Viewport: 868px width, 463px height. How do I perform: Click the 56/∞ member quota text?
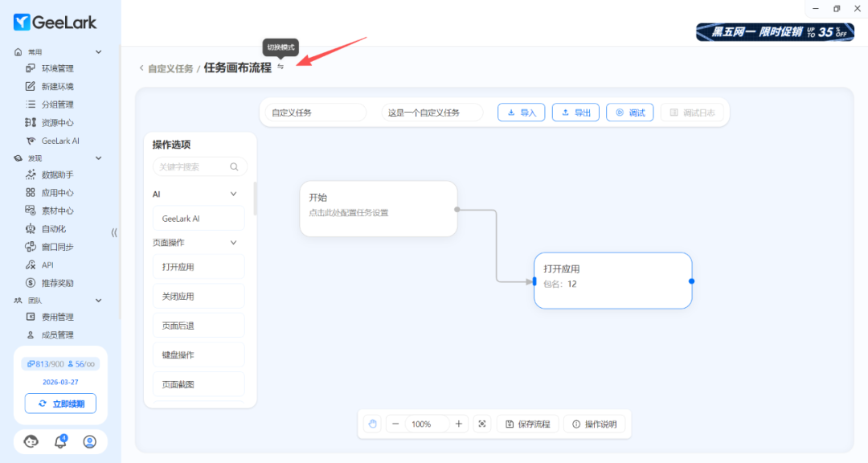coord(81,364)
